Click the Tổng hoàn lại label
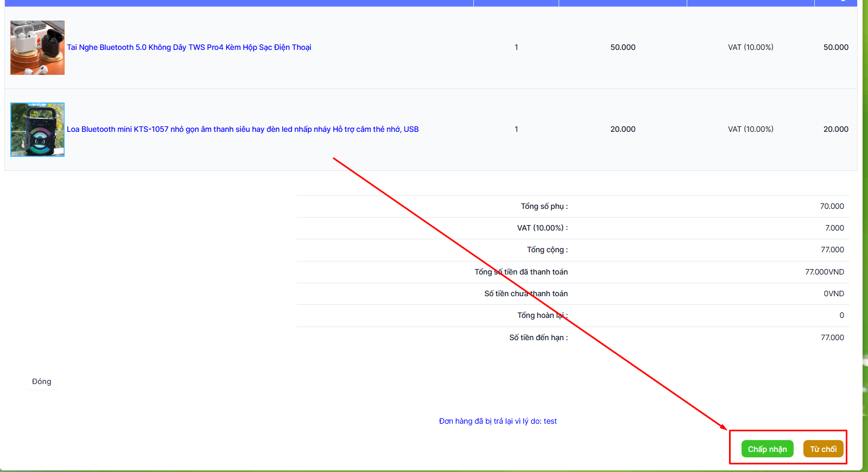This screenshot has width=868, height=472. 542,316
